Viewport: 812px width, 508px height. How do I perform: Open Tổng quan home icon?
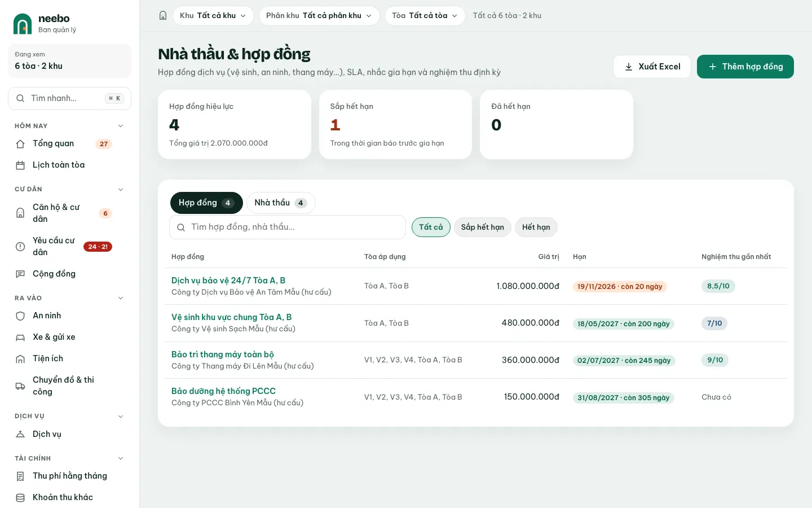coord(20,144)
